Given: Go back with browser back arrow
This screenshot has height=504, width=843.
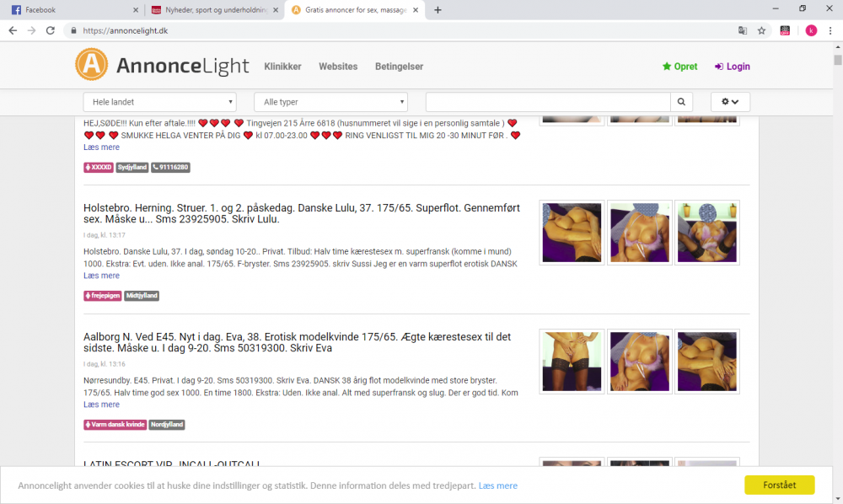Looking at the screenshot, I should [x=13, y=30].
